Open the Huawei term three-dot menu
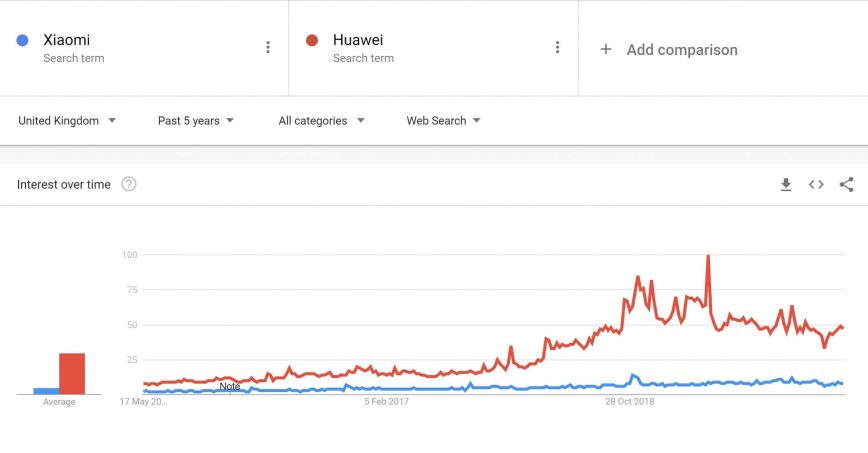The image size is (868, 453). 557,47
